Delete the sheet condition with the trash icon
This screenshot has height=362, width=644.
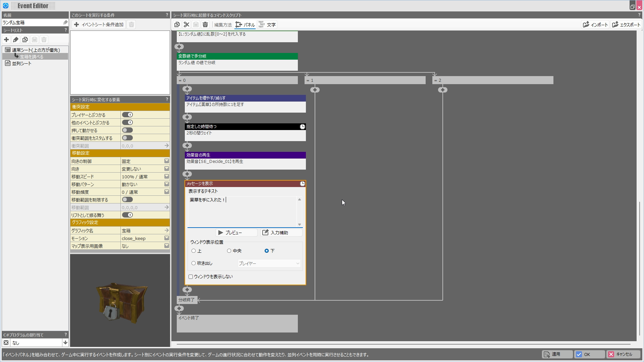click(131, 24)
